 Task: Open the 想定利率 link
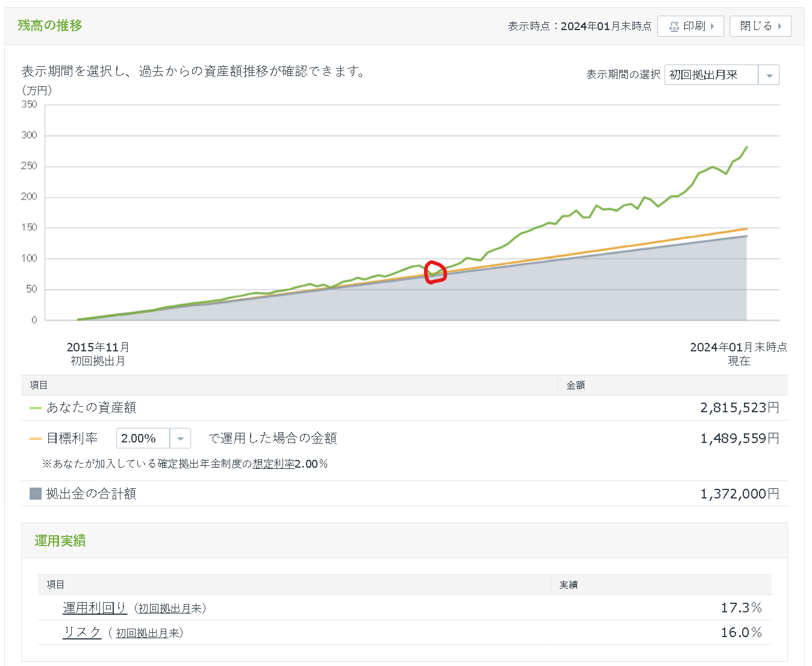pyautogui.click(x=273, y=464)
